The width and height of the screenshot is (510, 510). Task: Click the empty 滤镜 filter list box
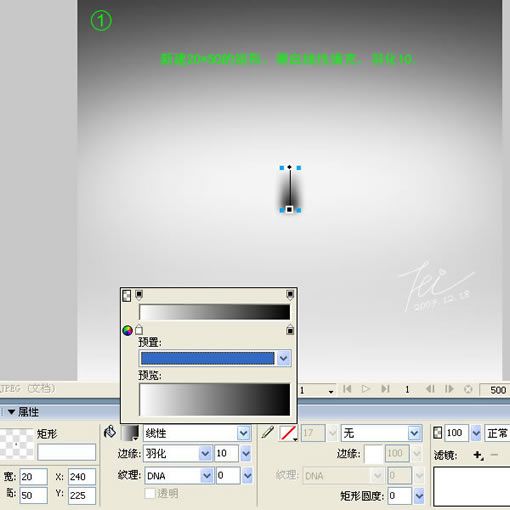472,487
